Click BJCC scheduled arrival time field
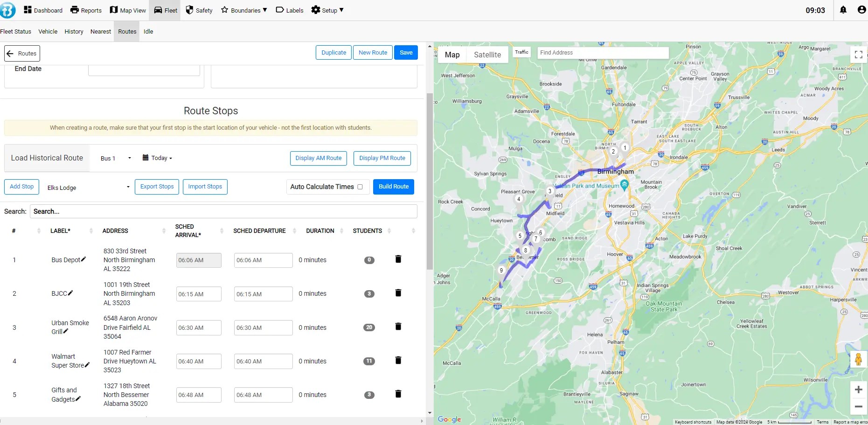The width and height of the screenshot is (868, 425). [199, 294]
